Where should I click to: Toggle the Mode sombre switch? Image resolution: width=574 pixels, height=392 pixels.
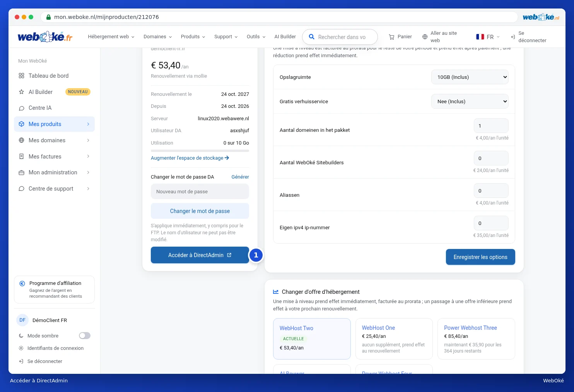point(85,336)
